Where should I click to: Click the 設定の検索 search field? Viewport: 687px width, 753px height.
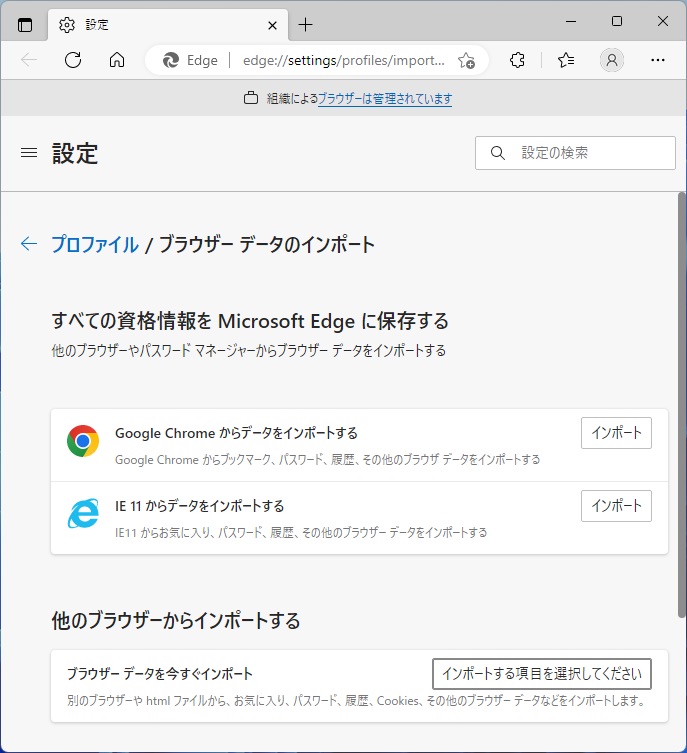tap(575, 153)
